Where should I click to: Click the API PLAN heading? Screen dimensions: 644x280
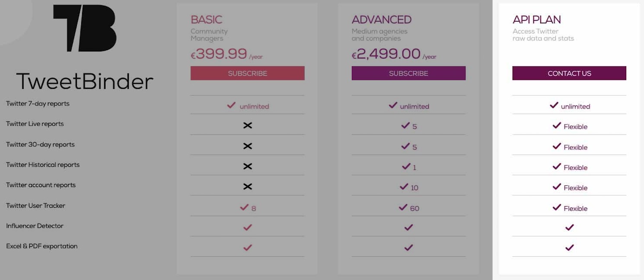point(536,20)
